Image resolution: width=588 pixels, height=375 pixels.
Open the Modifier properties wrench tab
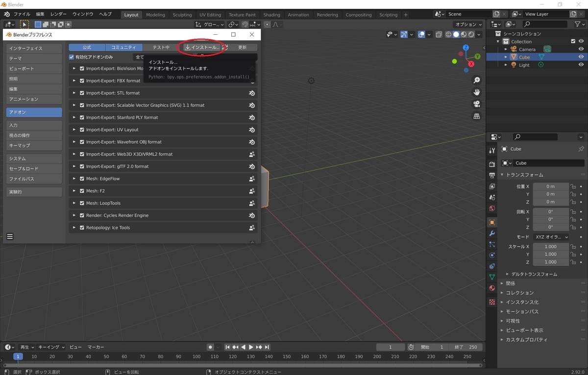[492, 233]
